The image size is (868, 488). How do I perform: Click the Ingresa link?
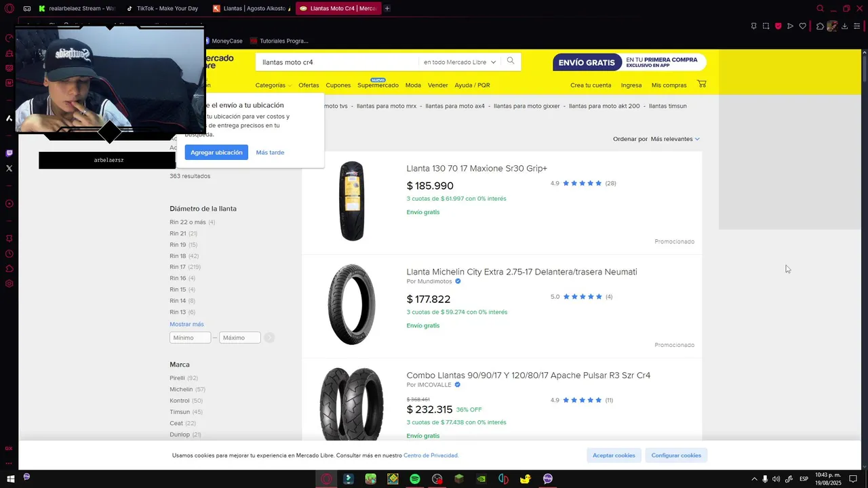631,85
